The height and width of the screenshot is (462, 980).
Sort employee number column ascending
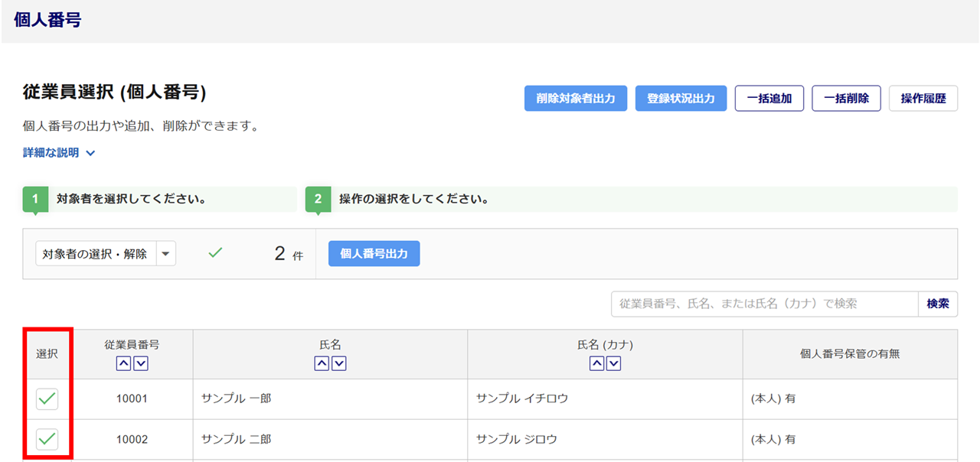pyautogui.click(x=123, y=364)
